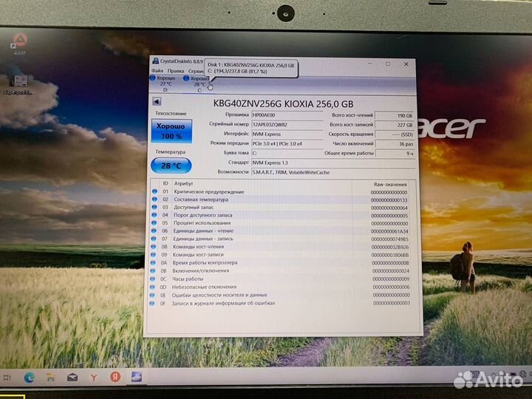Click the Task View taskbar button
Screen dimensions: 532x399
pyautogui.click(x=7, y=378)
